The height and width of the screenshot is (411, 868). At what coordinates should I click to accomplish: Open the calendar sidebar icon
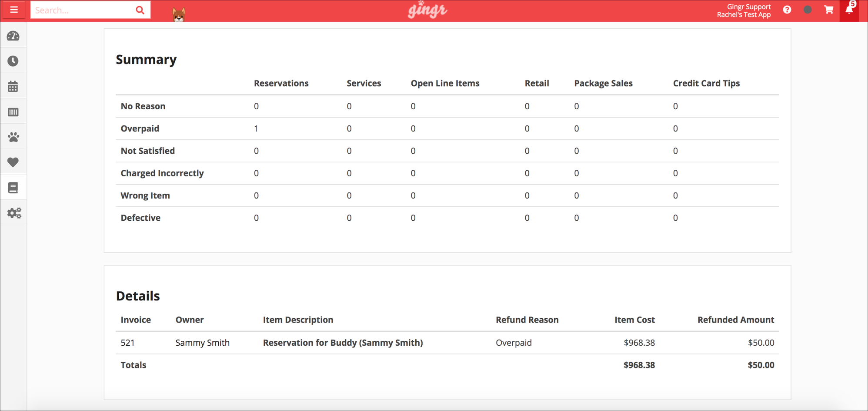(13, 86)
